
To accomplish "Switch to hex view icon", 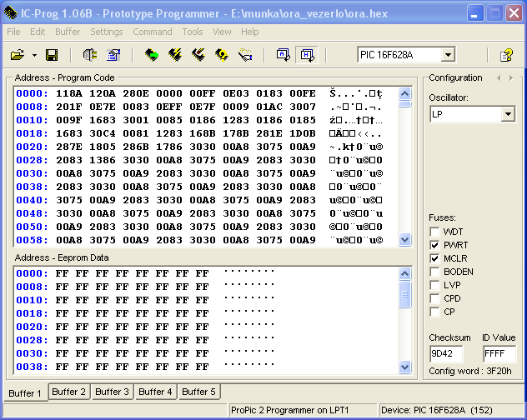I will (x=307, y=55).
